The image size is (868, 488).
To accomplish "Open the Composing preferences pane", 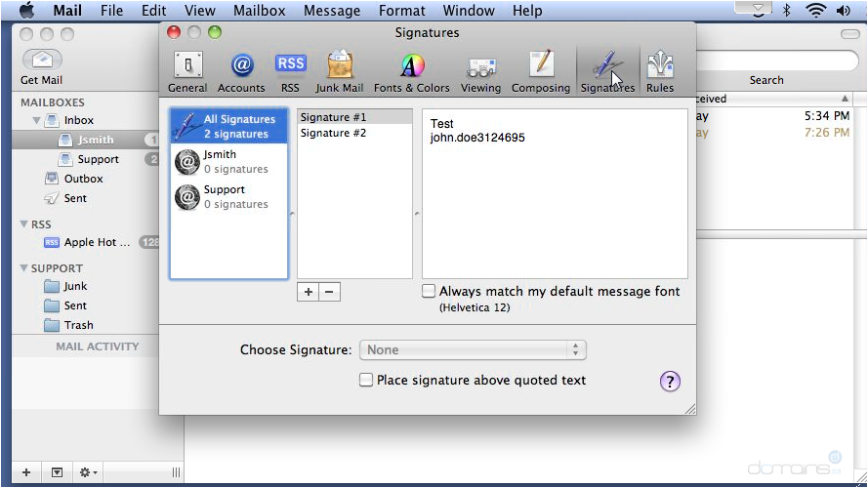I will point(540,70).
